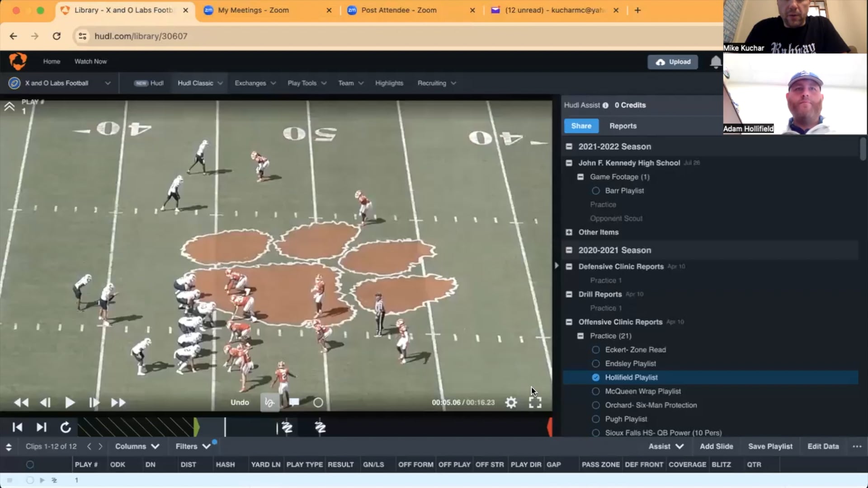Skip to next clip
The height and width of the screenshot is (488, 868).
41,427
